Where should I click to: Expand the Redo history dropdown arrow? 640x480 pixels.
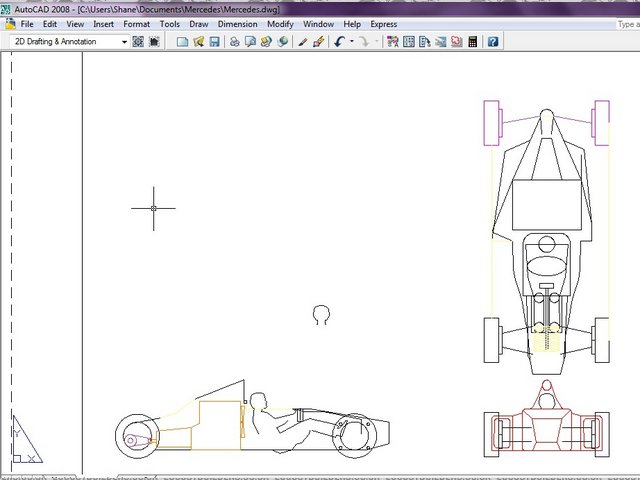376,42
